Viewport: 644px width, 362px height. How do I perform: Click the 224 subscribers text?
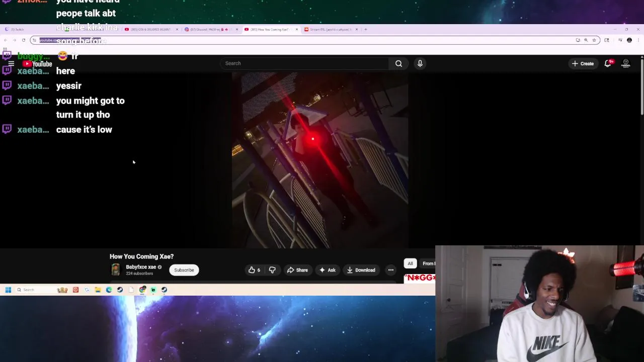tap(139, 274)
